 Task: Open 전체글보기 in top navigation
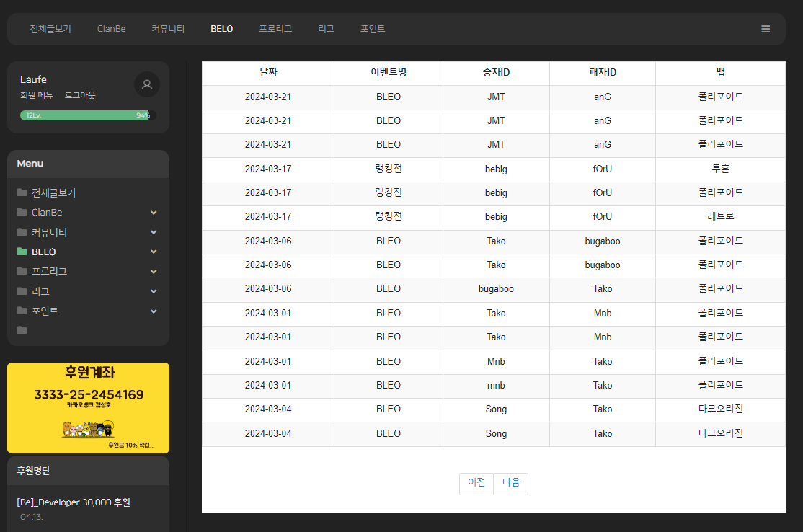click(50, 29)
